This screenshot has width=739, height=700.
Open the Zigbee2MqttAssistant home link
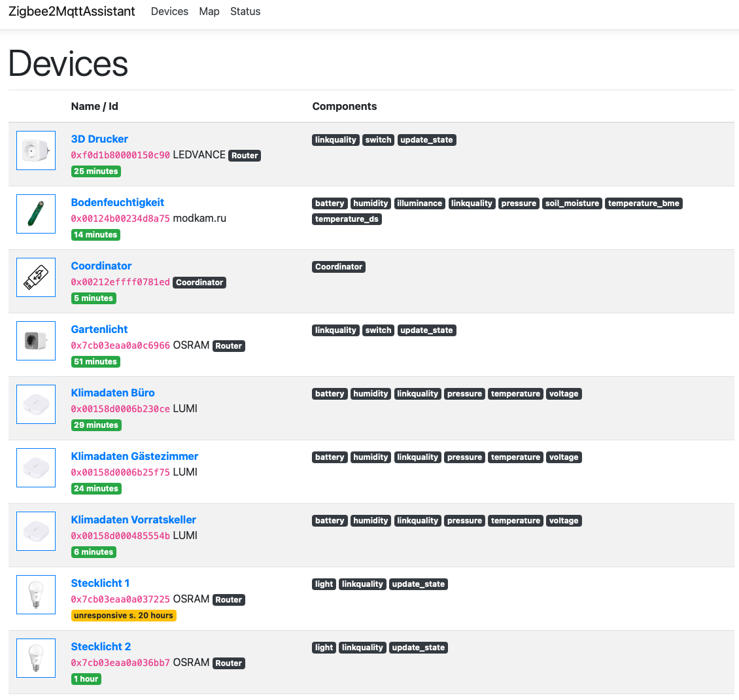click(x=72, y=11)
